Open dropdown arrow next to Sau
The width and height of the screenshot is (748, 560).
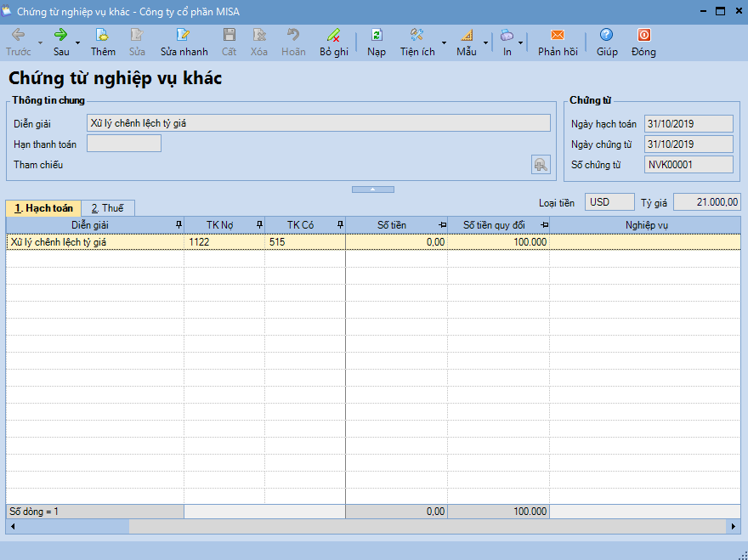77,43
